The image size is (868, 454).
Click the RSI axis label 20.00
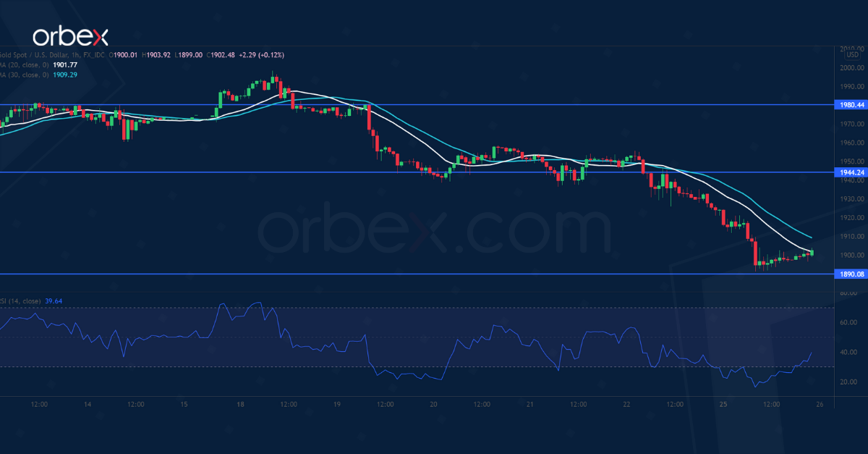[848, 382]
